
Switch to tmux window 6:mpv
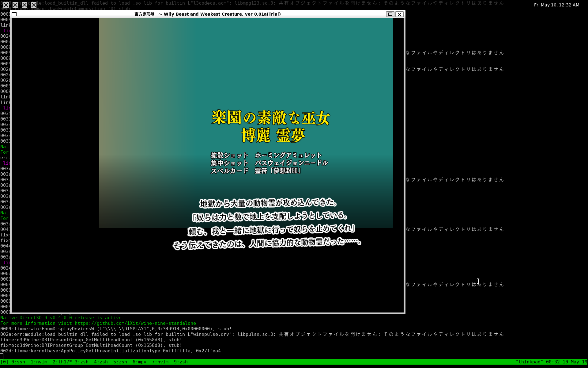[139, 362]
